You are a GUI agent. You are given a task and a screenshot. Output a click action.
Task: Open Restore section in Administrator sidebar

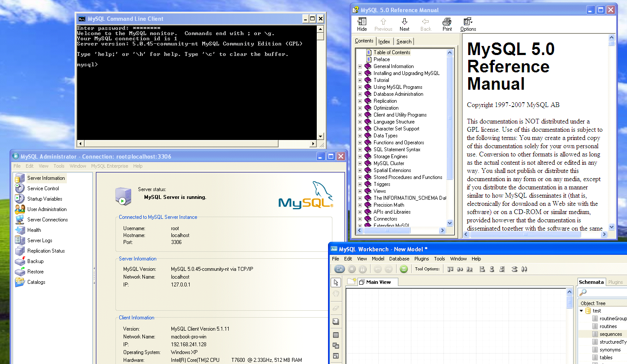pyautogui.click(x=35, y=272)
